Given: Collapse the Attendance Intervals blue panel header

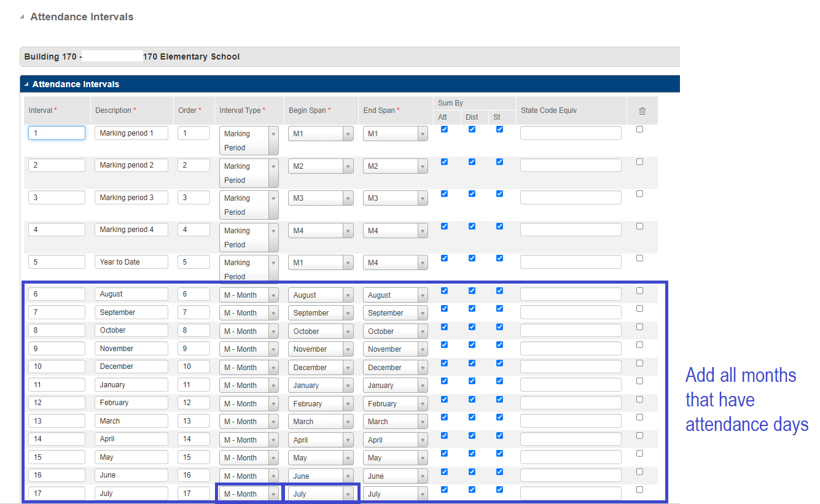Looking at the screenshot, I should tap(26, 84).
